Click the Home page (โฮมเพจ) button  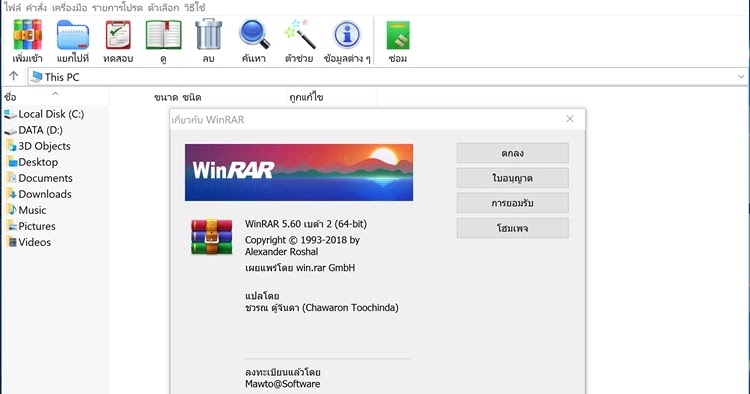512,228
